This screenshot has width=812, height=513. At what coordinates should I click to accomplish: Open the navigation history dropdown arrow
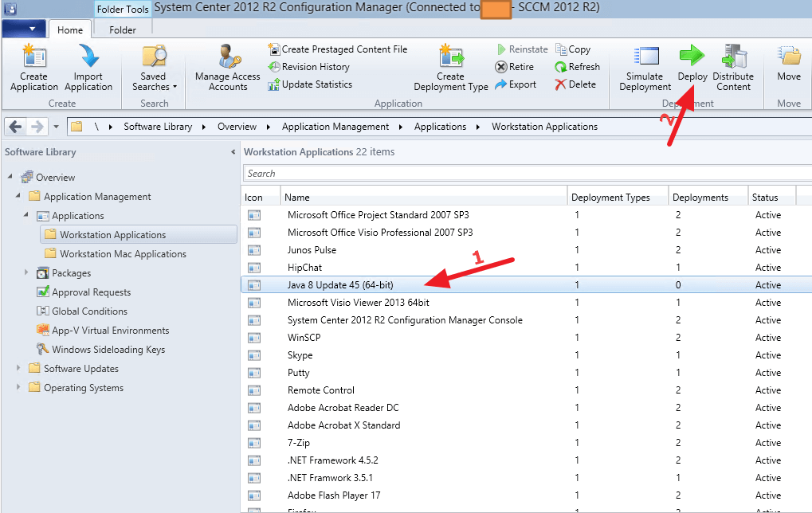[56, 127]
